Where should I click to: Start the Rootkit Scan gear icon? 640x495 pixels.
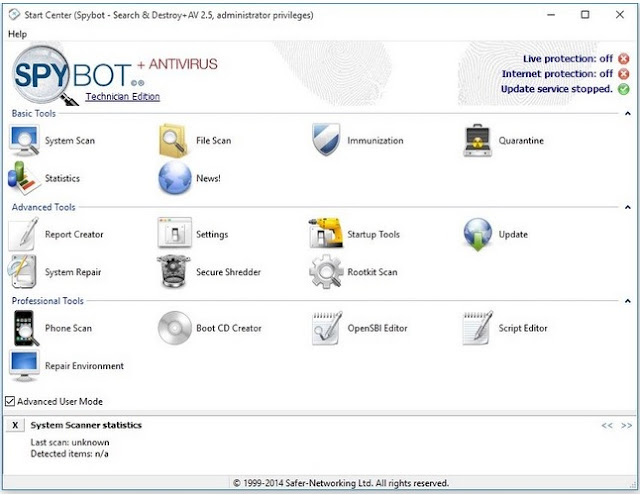point(326,272)
